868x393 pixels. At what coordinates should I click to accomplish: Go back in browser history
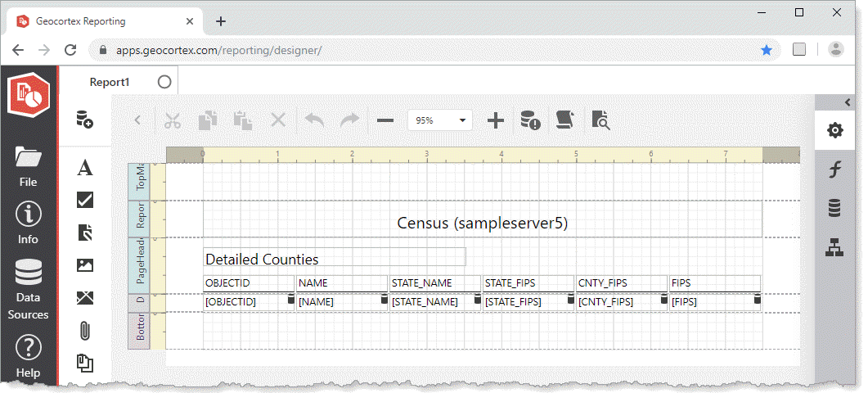(x=18, y=51)
